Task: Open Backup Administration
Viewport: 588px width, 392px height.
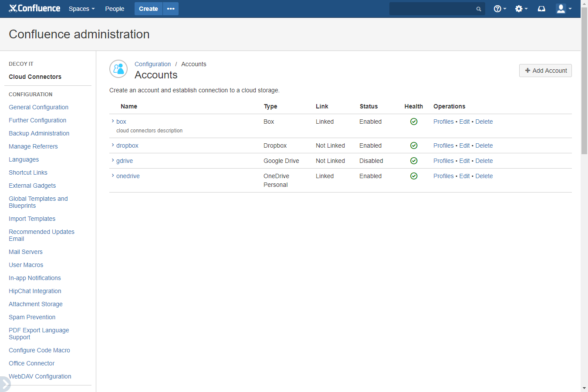Action: [39, 133]
